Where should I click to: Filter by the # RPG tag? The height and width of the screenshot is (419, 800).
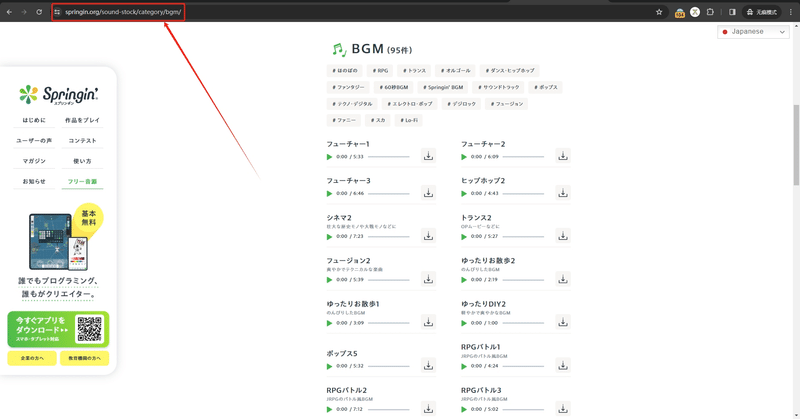pyautogui.click(x=381, y=70)
